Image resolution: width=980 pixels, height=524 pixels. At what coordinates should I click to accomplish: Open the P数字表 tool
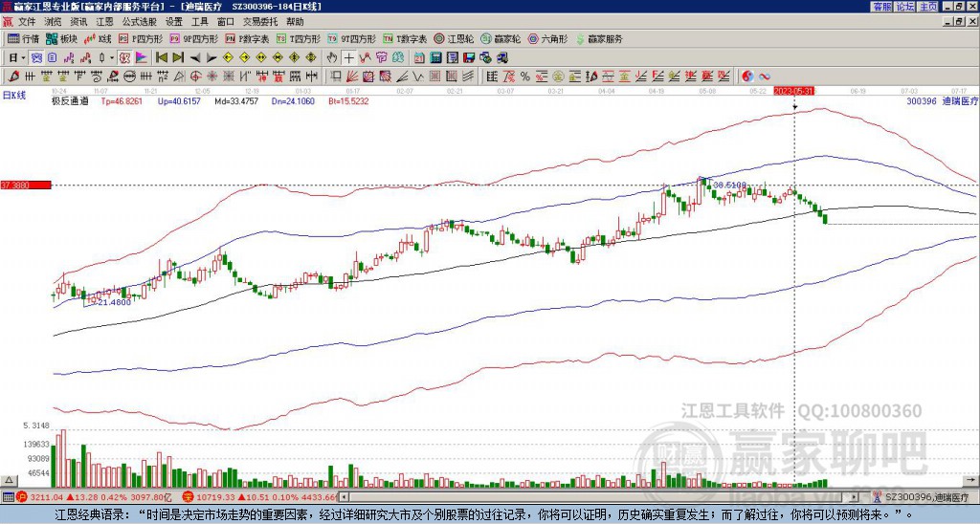247,38
